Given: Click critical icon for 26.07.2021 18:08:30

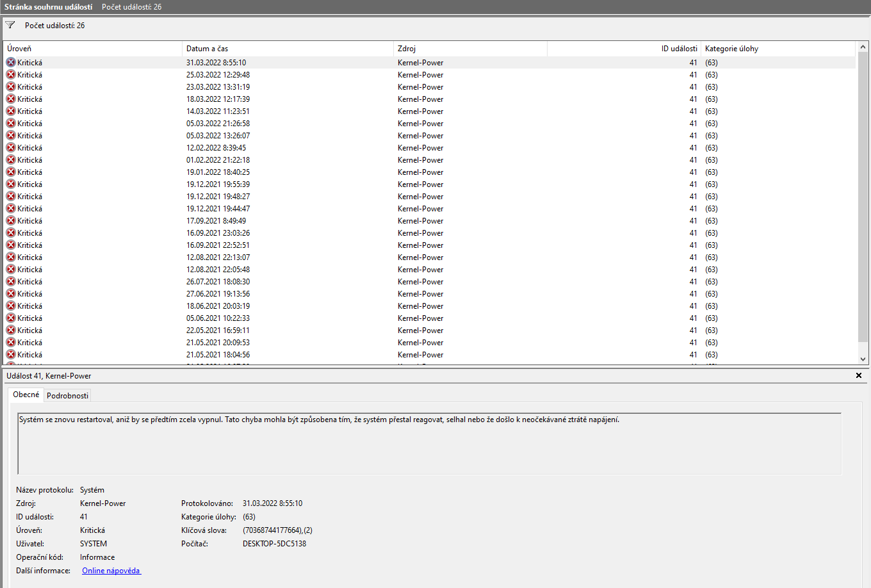Looking at the screenshot, I should [x=11, y=281].
